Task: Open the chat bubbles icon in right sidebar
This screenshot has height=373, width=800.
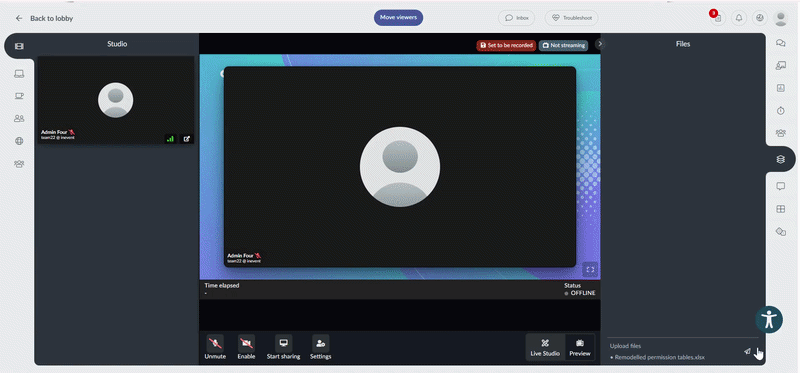Action: coord(780,43)
